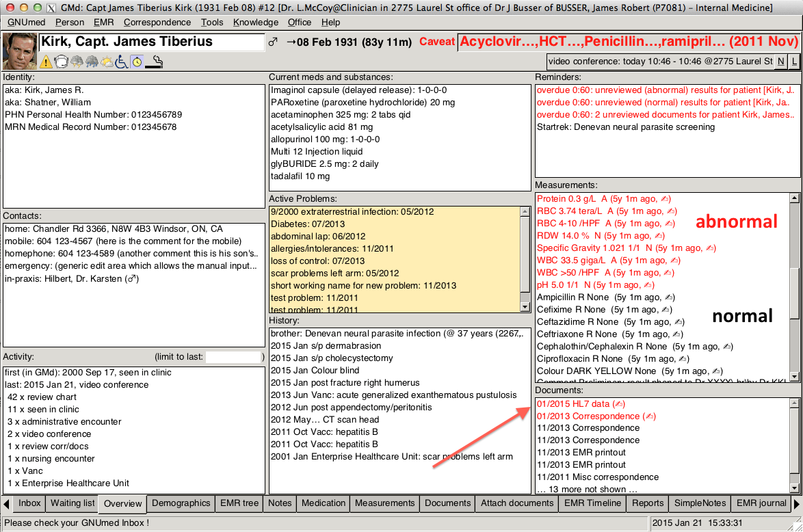Click the smoking cigarette icon

[154, 62]
